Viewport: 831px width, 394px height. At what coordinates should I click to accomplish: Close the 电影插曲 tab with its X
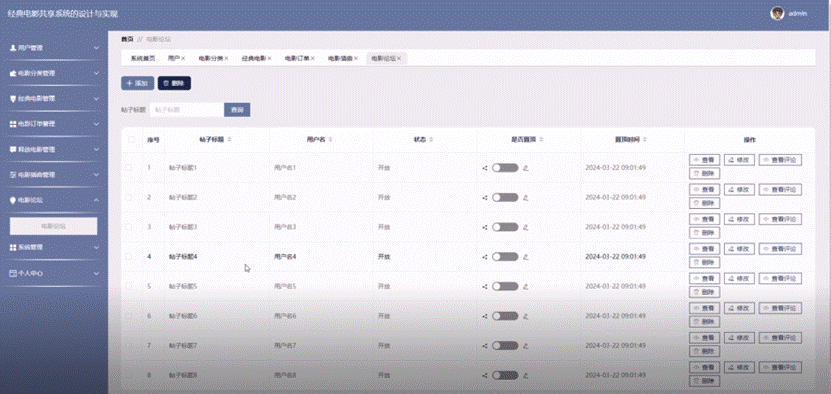click(356, 58)
